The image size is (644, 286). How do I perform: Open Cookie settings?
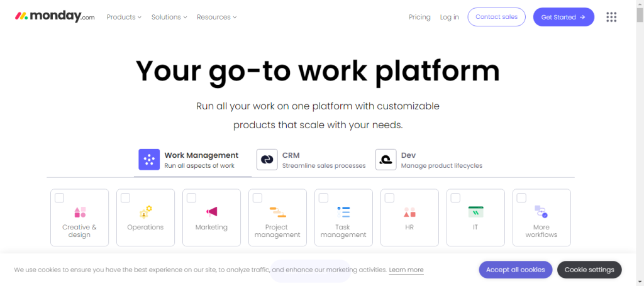pyautogui.click(x=589, y=270)
